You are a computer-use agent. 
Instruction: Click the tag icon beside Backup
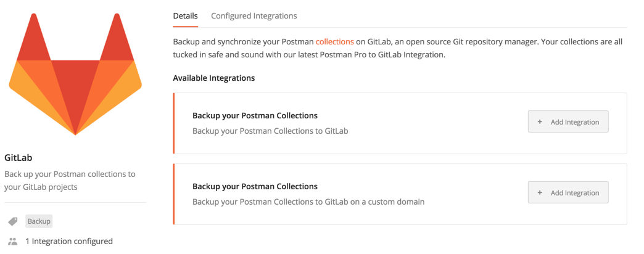[x=12, y=221]
